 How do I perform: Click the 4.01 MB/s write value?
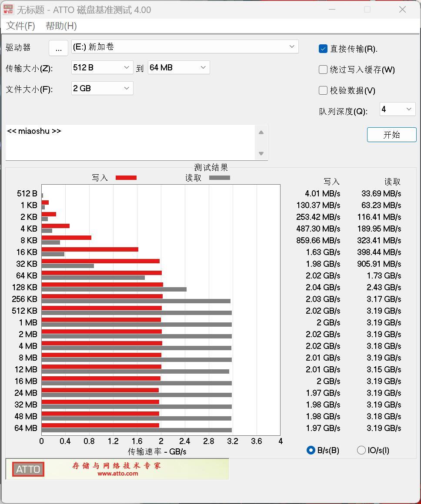[x=323, y=193]
